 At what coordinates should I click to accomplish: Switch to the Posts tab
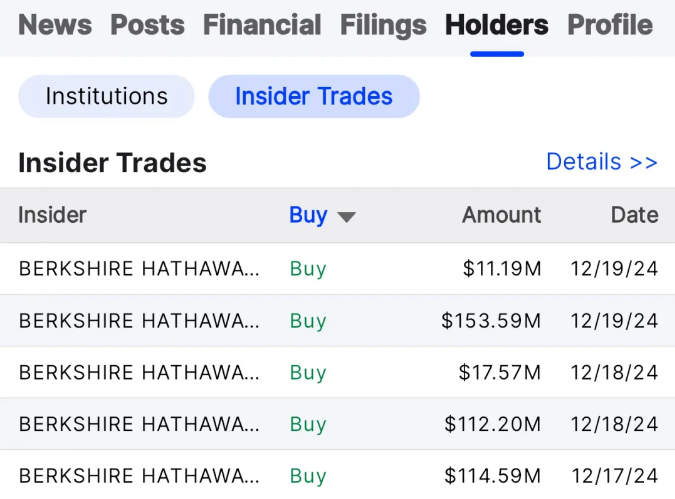(147, 24)
